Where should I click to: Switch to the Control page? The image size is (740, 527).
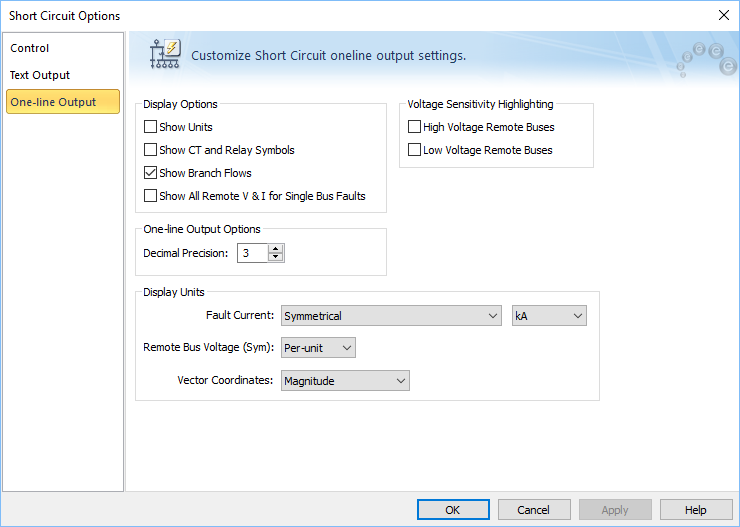(29, 48)
